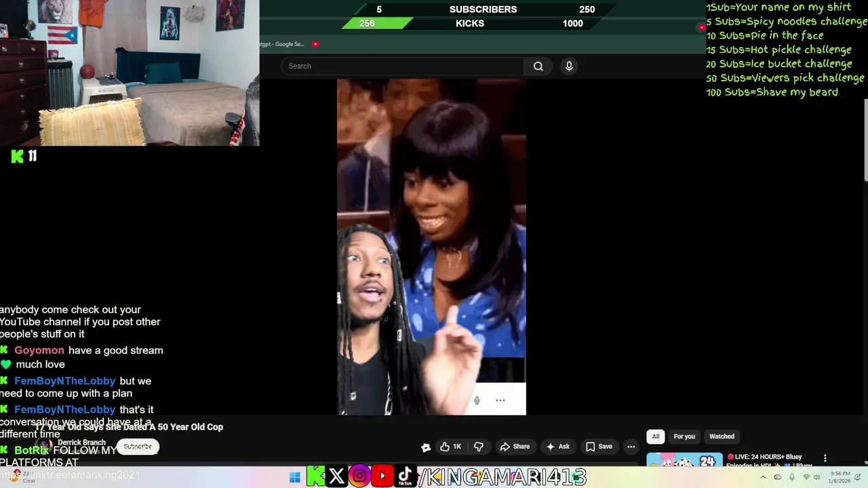The height and width of the screenshot is (488, 868).
Task: Switch to the Google Search browser tab
Action: [x=282, y=44]
